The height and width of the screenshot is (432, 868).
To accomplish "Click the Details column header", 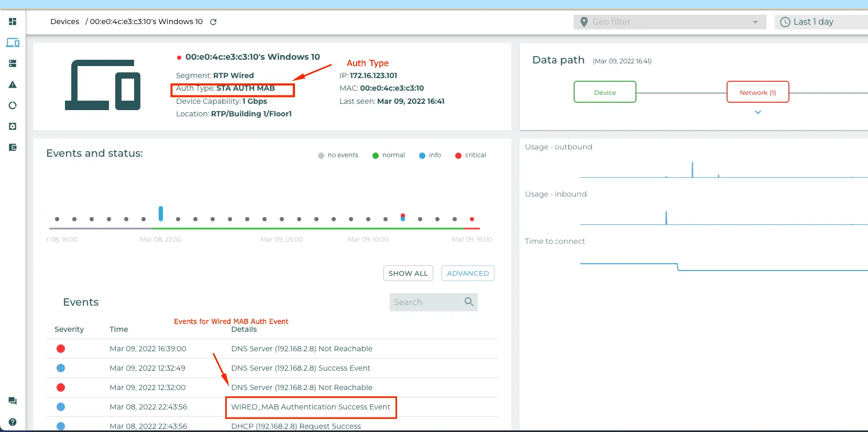I will tap(244, 329).
